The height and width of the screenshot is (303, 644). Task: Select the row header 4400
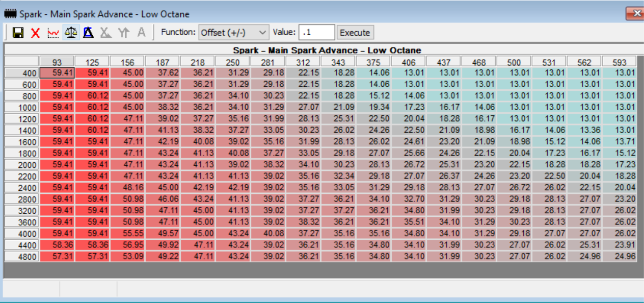(22, 245)
